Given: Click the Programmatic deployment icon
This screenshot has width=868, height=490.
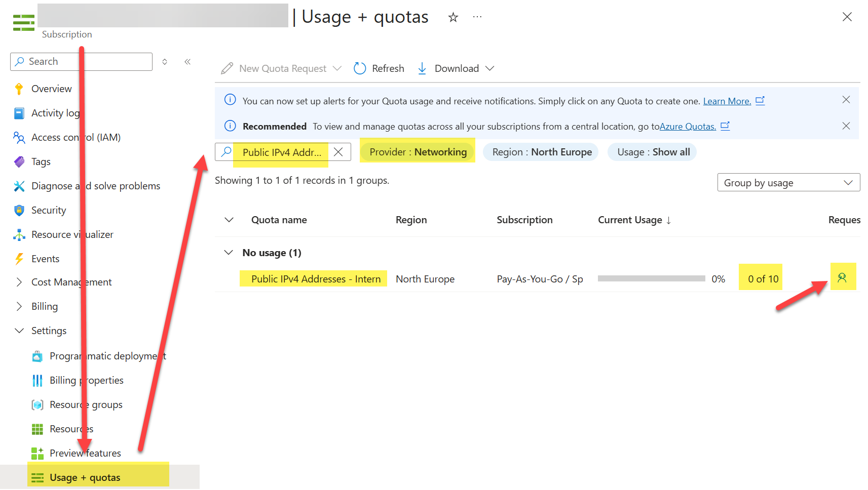Looking at the screenshot, I should click(37, 356).
